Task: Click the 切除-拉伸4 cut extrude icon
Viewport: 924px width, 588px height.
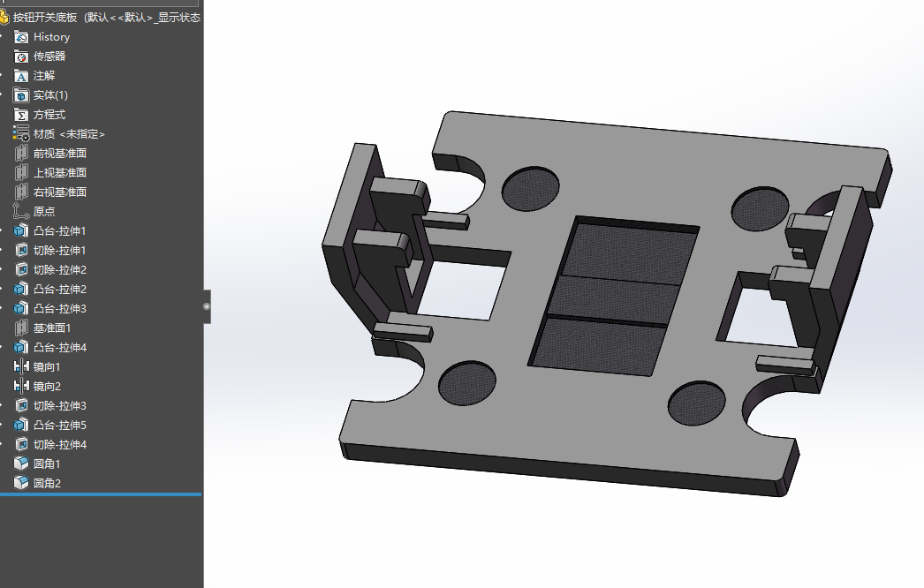Action: pos(21,445)
